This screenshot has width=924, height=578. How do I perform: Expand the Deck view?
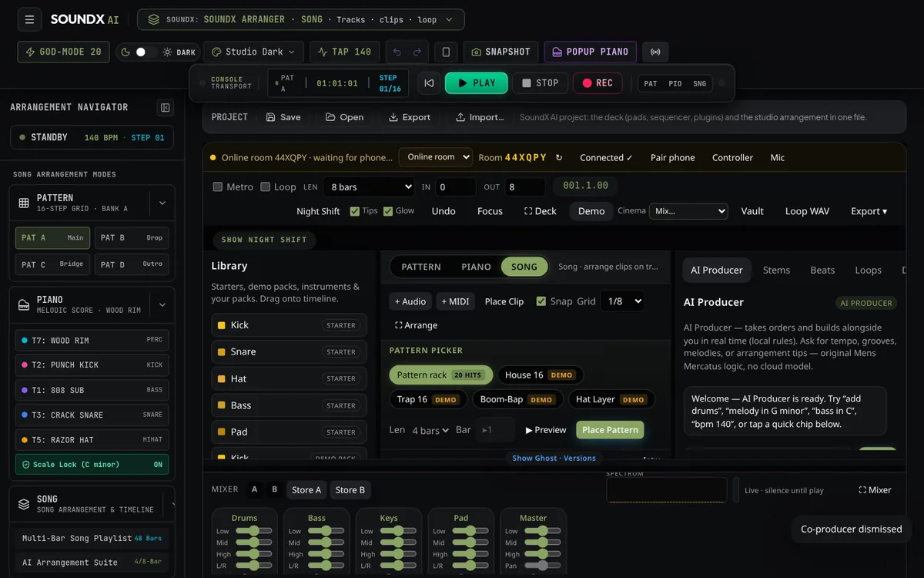(541, 211)
